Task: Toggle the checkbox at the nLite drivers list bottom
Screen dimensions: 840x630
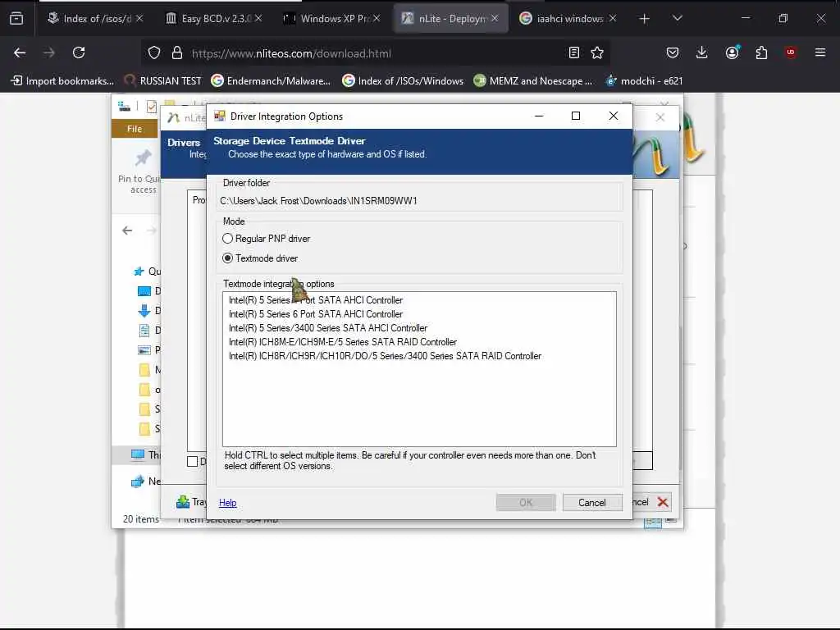Action: pyautogui.click(x=192, y=461)
